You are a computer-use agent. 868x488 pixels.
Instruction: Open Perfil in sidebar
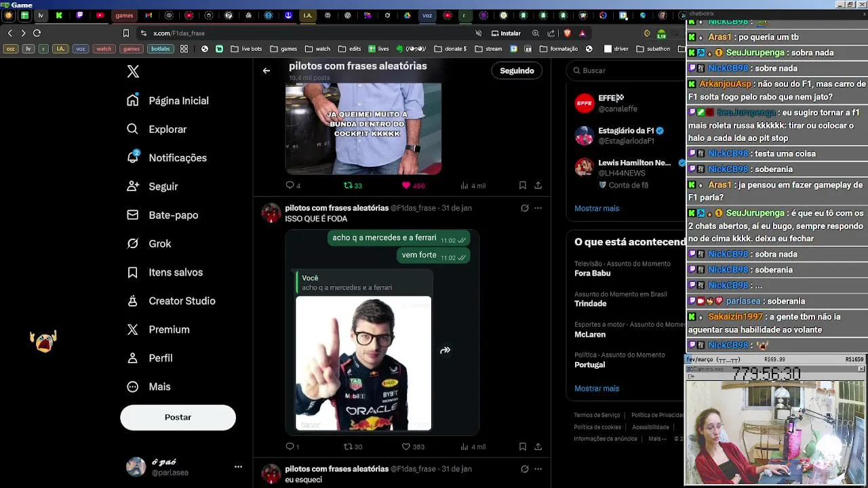tap(150, 358)
